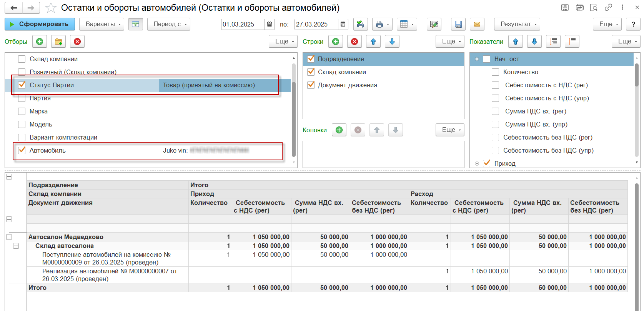Add a new column grouping in Колонки
Viewport: 644px width, 311px height.
click(x=339, y=130)
